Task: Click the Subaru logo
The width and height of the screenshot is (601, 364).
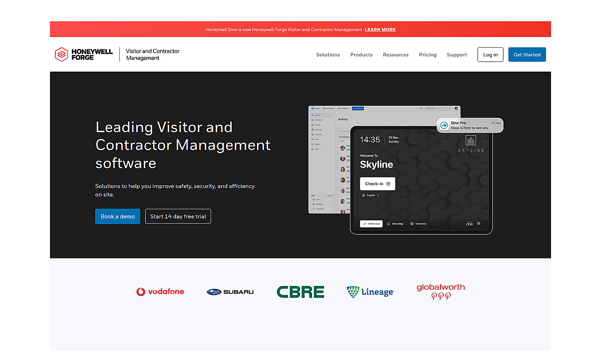Action: tap(230, 292)
